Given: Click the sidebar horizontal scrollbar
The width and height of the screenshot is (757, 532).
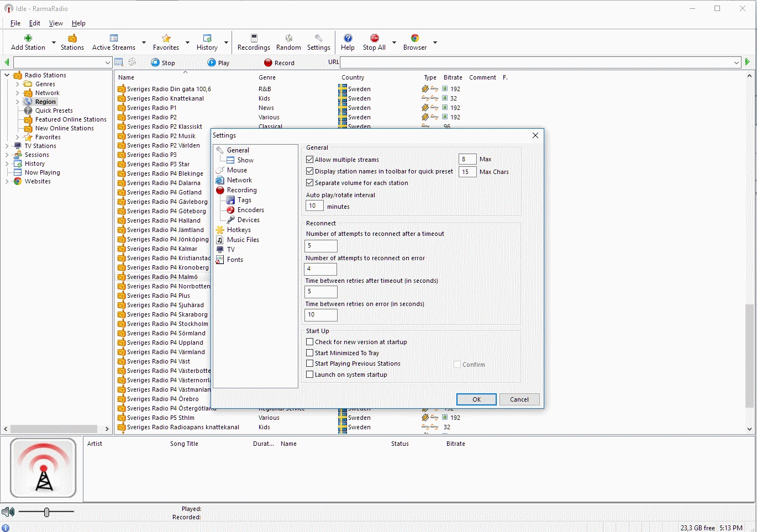Looking at the screenshot, I should click(54, 429).
